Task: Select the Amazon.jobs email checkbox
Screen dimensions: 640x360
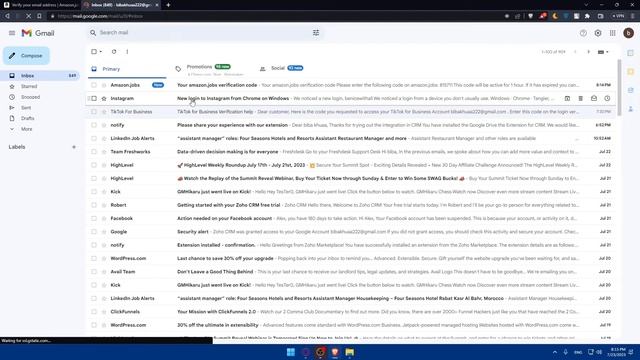Action: (x=94, y=85)
